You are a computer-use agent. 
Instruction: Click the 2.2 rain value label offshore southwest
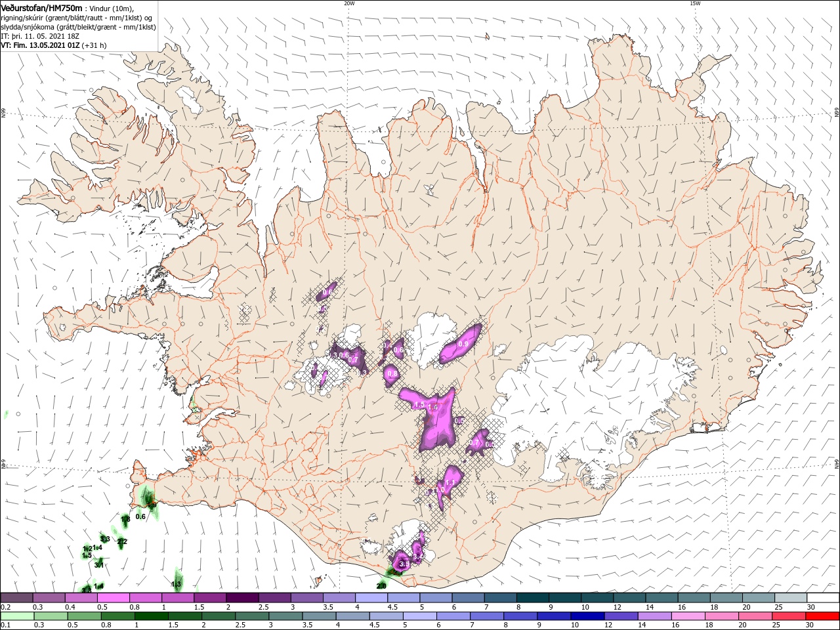(122, 542)
